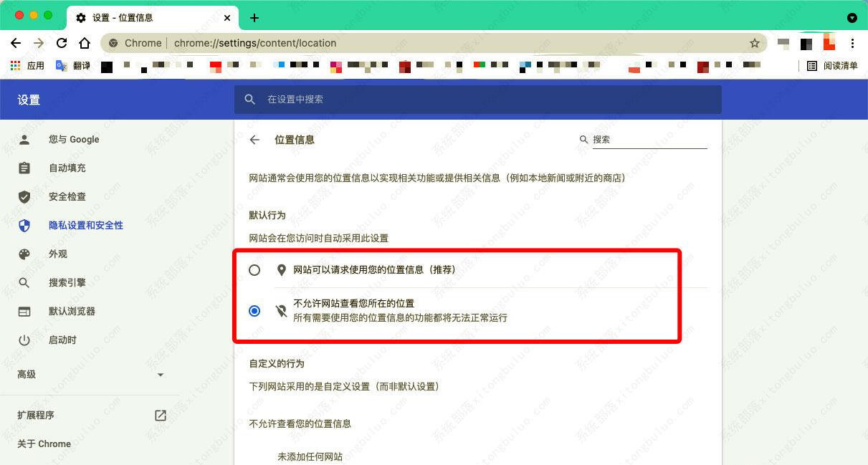Click the 默认浏览器 browser icon

(24, 311)
